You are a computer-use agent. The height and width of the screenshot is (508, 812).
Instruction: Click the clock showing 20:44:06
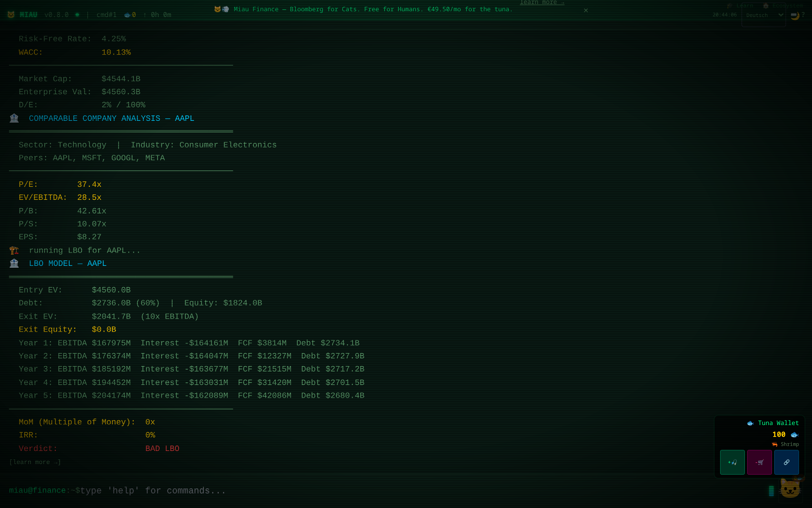pyautogui.click(x=725, y=15)
